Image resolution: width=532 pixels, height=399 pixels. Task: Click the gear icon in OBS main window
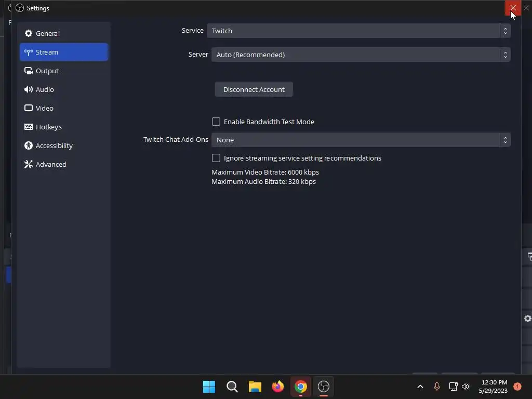[x=528, y=318]
